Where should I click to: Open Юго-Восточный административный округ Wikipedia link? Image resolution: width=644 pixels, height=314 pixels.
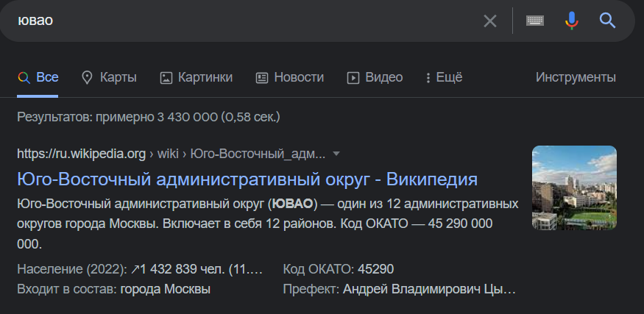point(247,179)
